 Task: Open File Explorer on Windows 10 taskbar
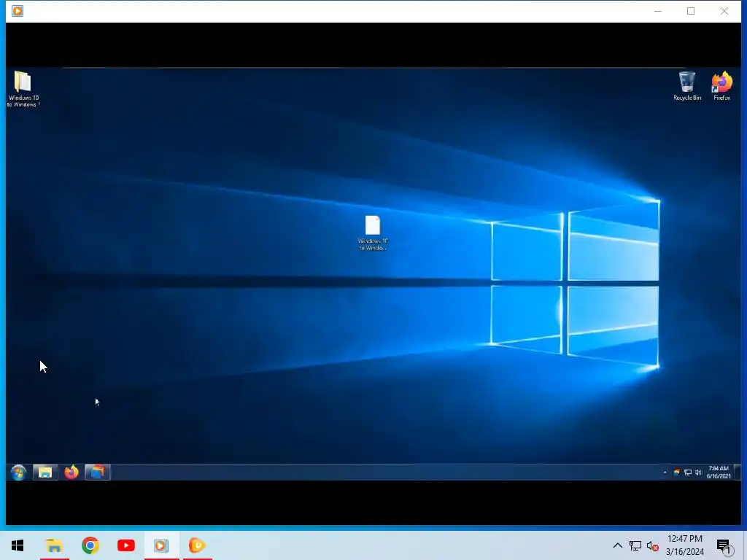click(x=54, y=545)
